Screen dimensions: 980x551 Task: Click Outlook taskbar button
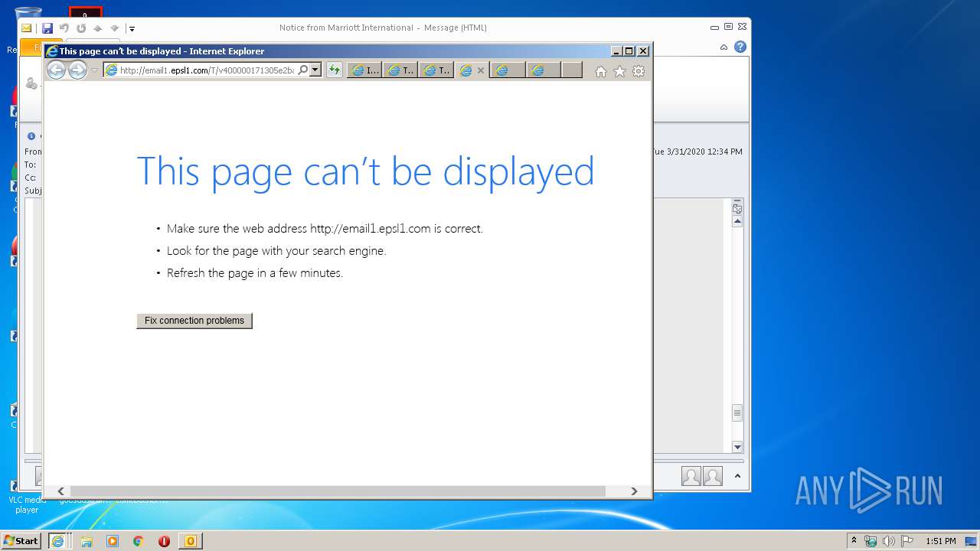click(x=190, y=541)
